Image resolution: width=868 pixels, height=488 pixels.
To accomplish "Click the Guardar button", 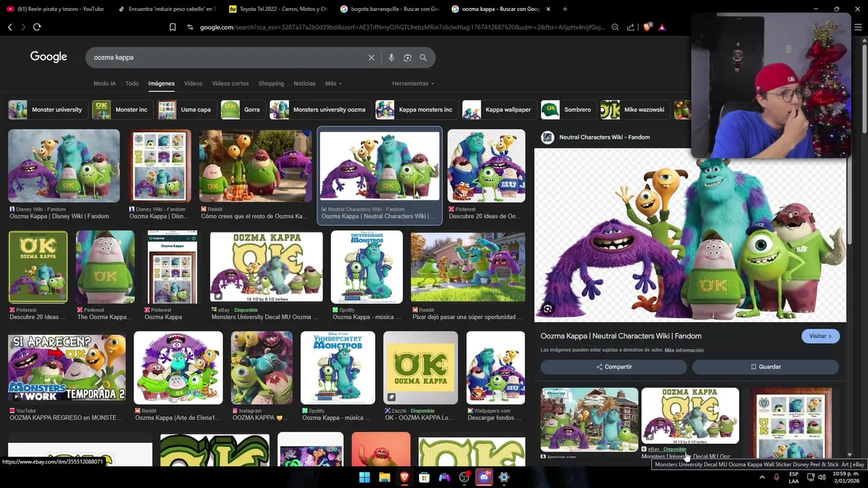I will pos(766,367).
